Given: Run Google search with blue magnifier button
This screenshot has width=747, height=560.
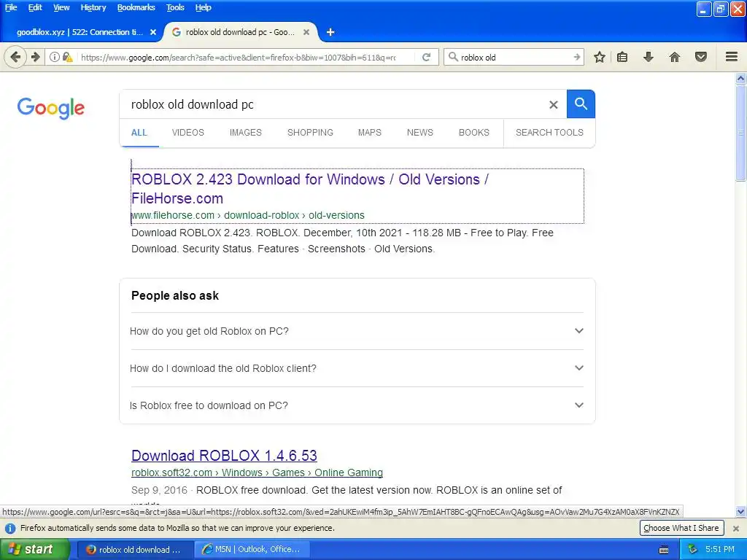Looking at the screenshot, I should point(581,104).
